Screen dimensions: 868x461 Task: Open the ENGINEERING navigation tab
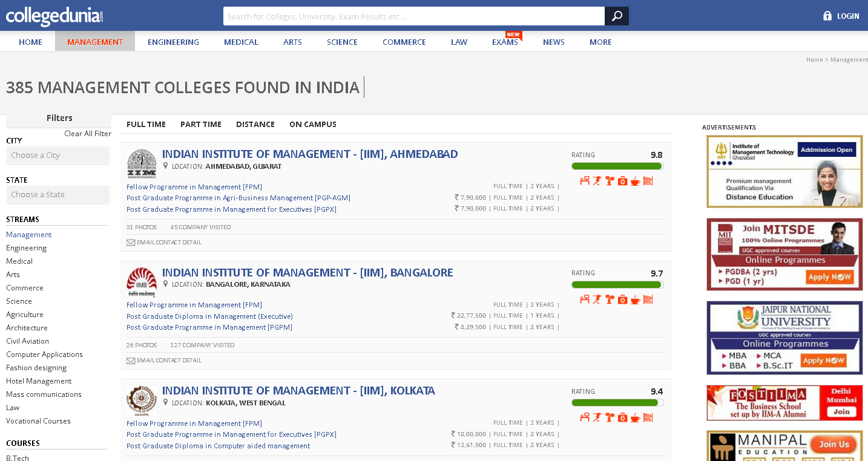[x=173, y=42]
